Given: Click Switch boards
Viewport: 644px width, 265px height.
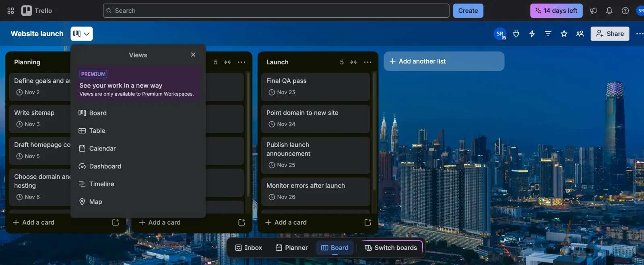Looking at the screenshot, I should (x=391, y=248).
